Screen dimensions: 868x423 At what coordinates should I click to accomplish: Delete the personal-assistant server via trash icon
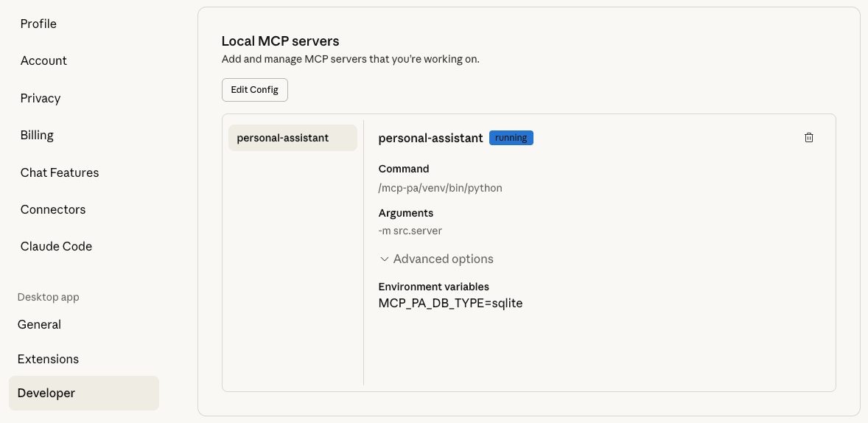tap(809, 138)
